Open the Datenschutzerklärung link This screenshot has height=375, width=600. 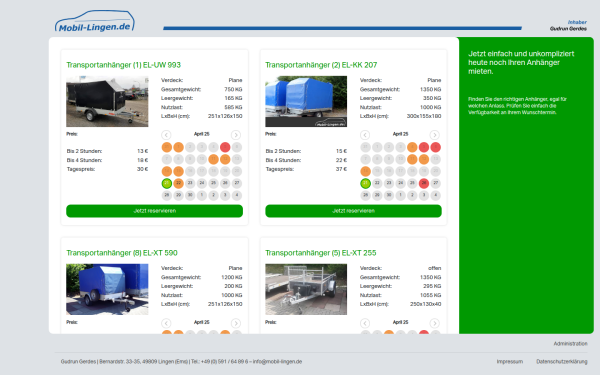tap(562, 362)
